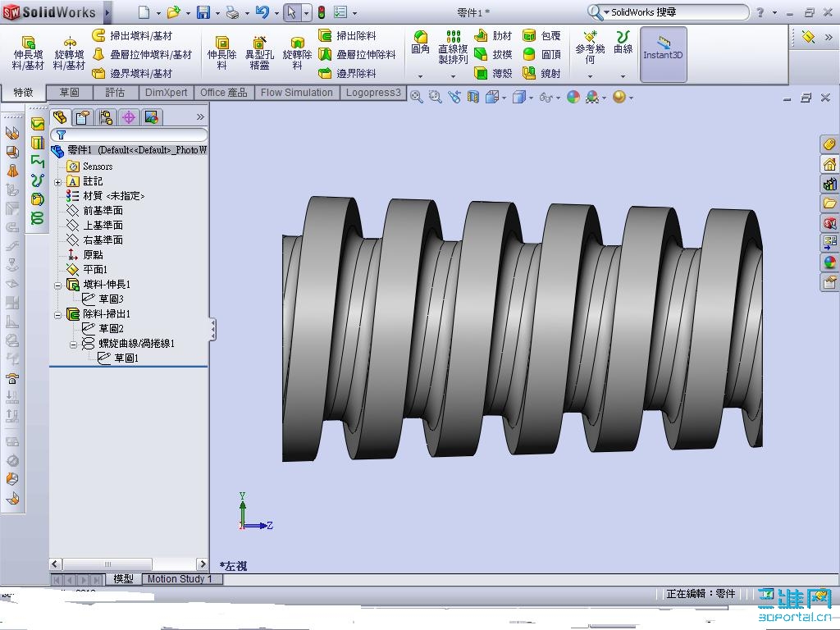Screen dimensions: 840x630
Task: Click the Rebuild traffic light icon
Action: point(322,11)
